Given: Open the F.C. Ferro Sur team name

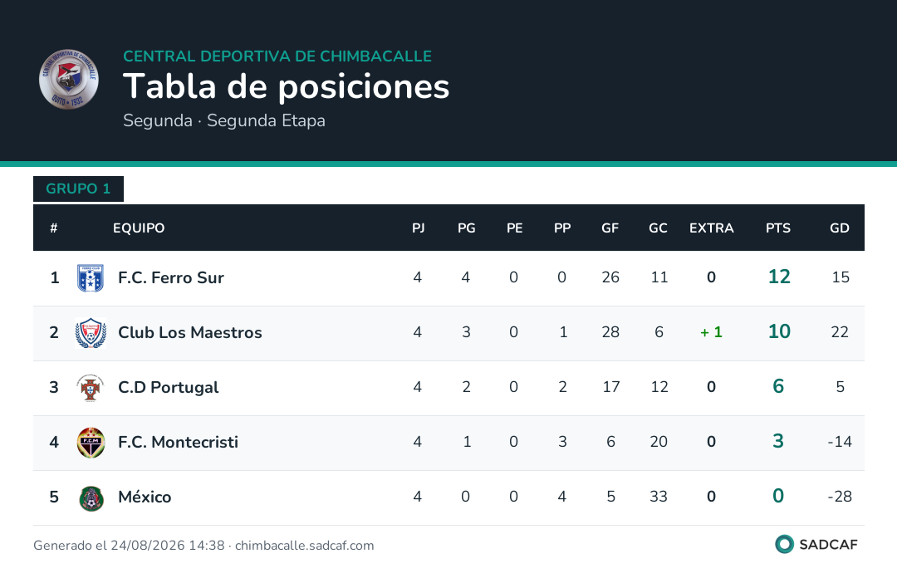Looking at the screenshot, I should pyautogui.click(x=170, y=277).
